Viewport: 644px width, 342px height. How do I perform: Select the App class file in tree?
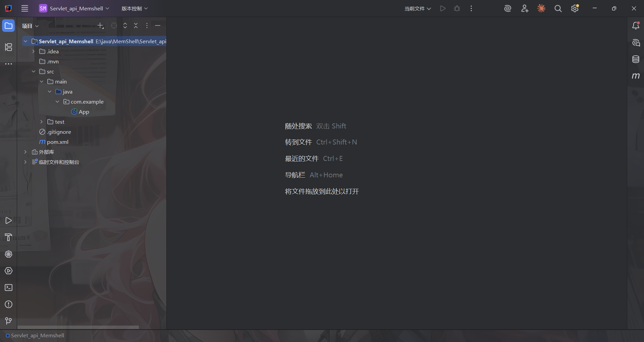pos(84,112)
